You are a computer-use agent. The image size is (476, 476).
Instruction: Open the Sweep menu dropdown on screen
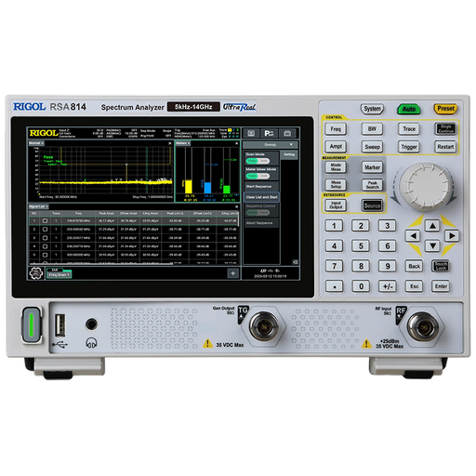point(271,145)
